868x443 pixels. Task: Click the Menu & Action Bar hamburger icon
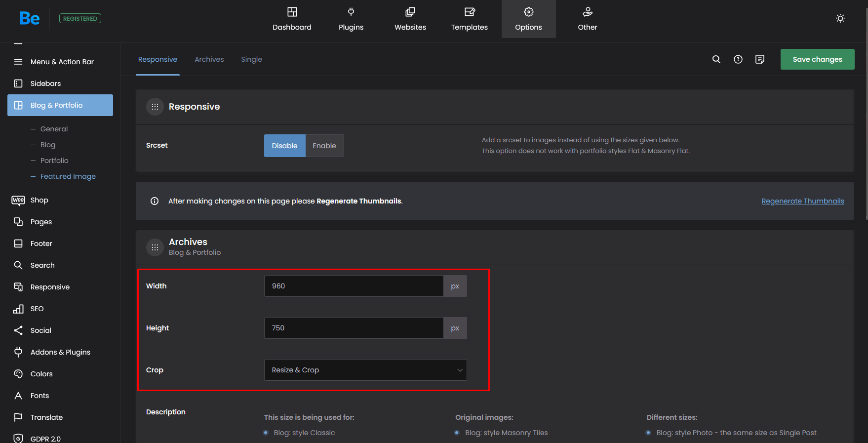click(x=18, y=62)
